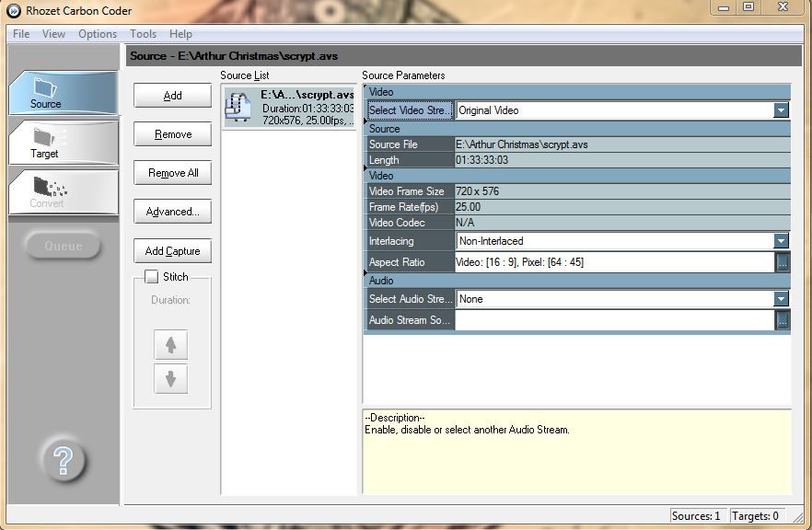The image size is (812, 530).
Task: Click the Aspect Ratio value field
Action: pyautogui.click(x=615, y=262)
